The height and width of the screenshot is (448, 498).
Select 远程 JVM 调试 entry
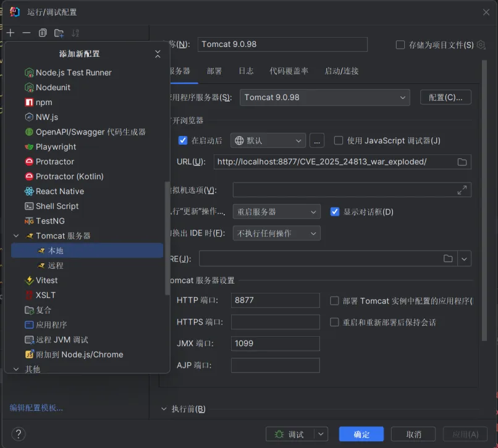(87, 340)
